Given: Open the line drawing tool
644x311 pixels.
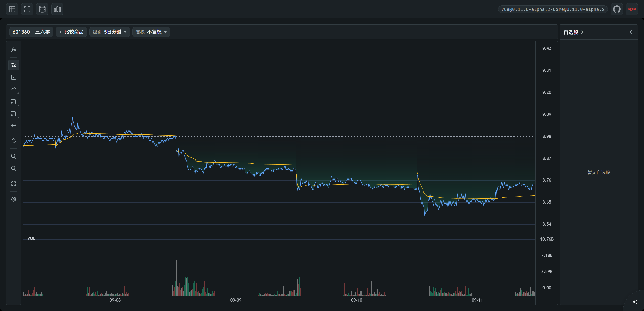Looking at the screenshot, I should [14, 89].
